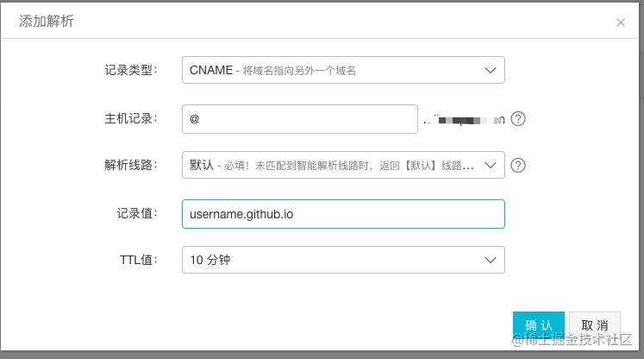The height and width of the screenshot is (359, 644).
Task: Click the 添加解析 dialog title
Action: [x=46, y=22]
